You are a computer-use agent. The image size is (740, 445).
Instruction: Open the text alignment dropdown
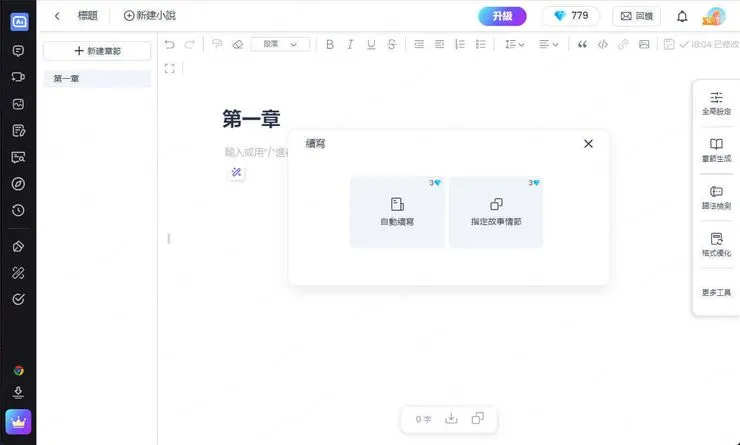click(548, 44)
